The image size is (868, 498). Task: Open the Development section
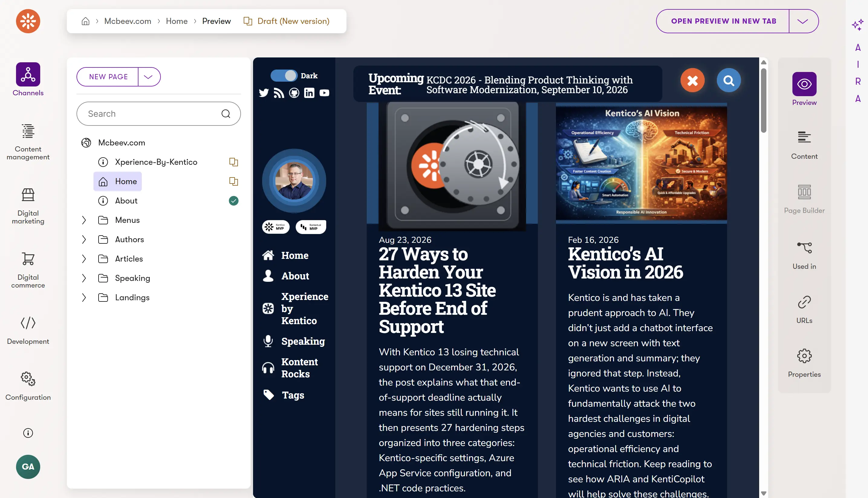click(x=28, y=330)
